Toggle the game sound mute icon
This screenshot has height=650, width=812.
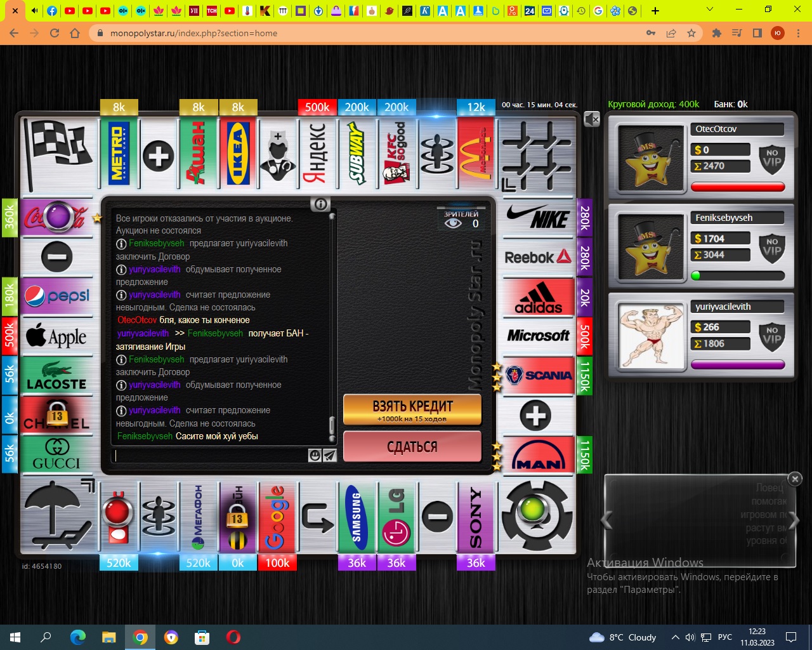point(592,119)
